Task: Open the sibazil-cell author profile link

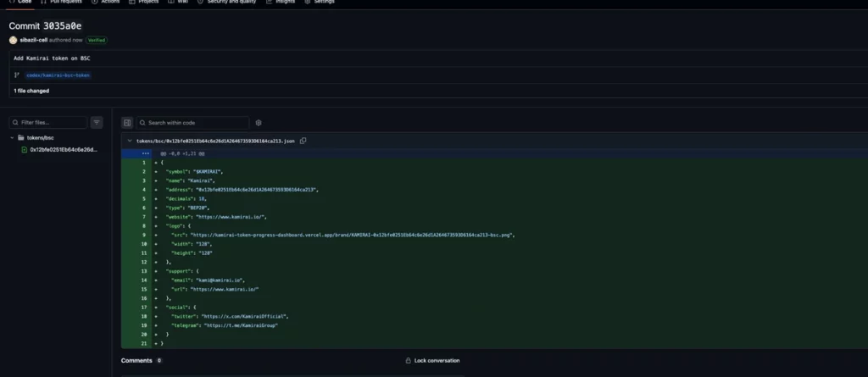Action: (x=34, y=40)
